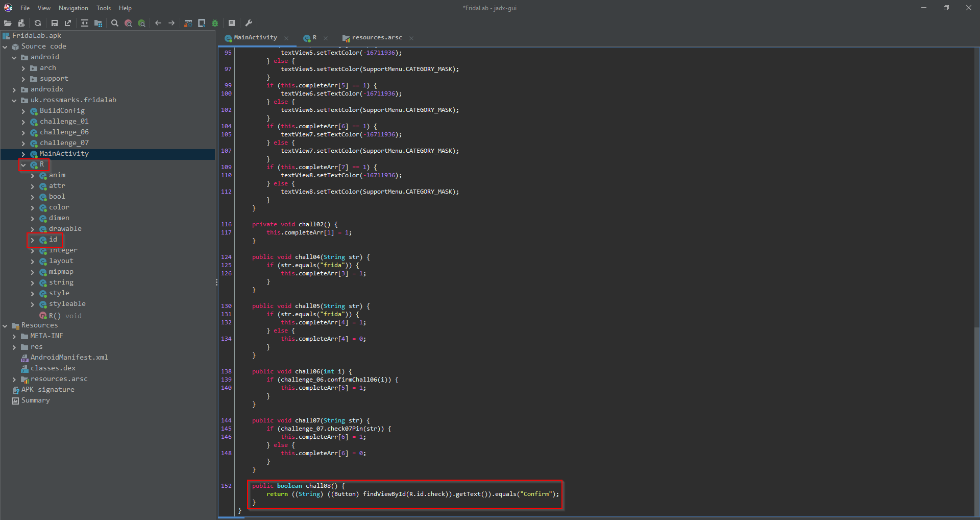This screenshot has width=980, height=520.
Task: Open APK signature entry
Action: click(x=47, y=390)
